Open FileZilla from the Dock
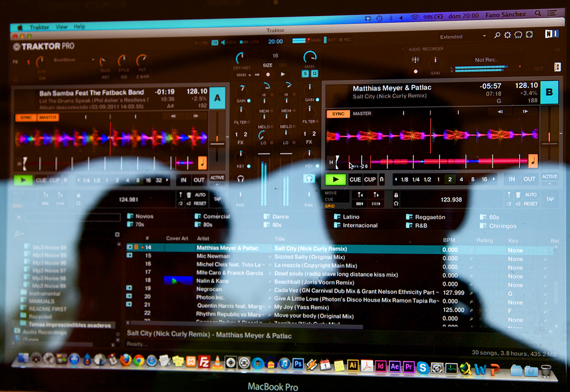The width and height of the screenshot is (570, 392). click(x=204, y=362)
